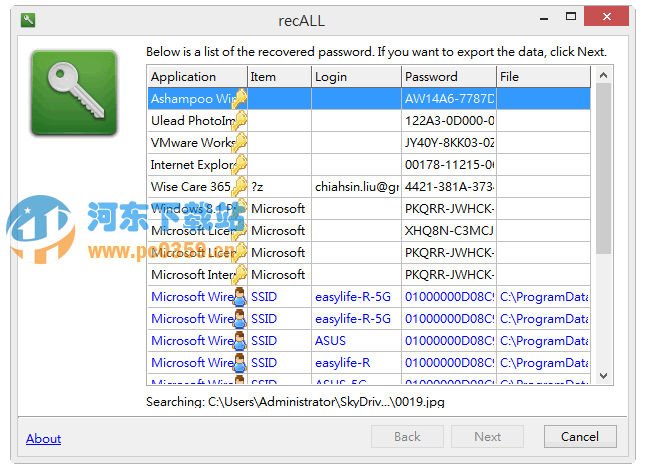This screenshot has width=656, height=465.
Task: Click the Microsoft Wire cell in easylife-R row
Action: tap(197, 362)
